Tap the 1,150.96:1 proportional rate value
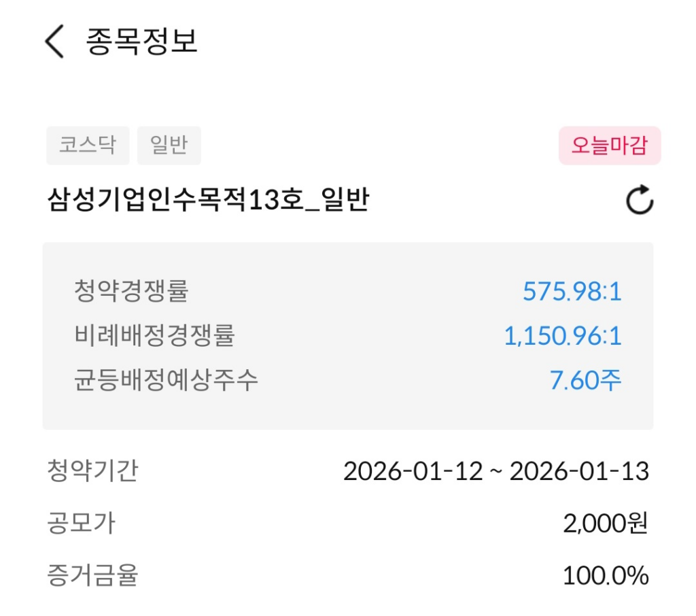Screen dimensions: 696x616 tap(562, 336)
